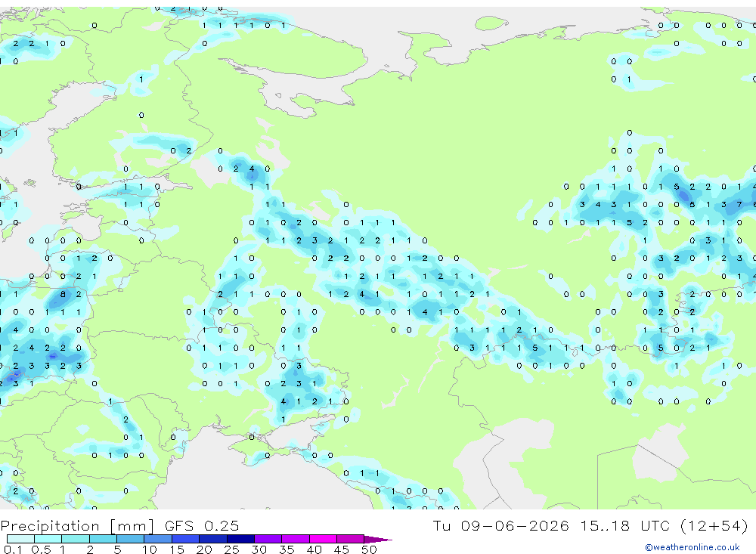Click the '0.1' legend scale label
The height and width of the screenshot is (554, 756).
[x=13, y=549]
